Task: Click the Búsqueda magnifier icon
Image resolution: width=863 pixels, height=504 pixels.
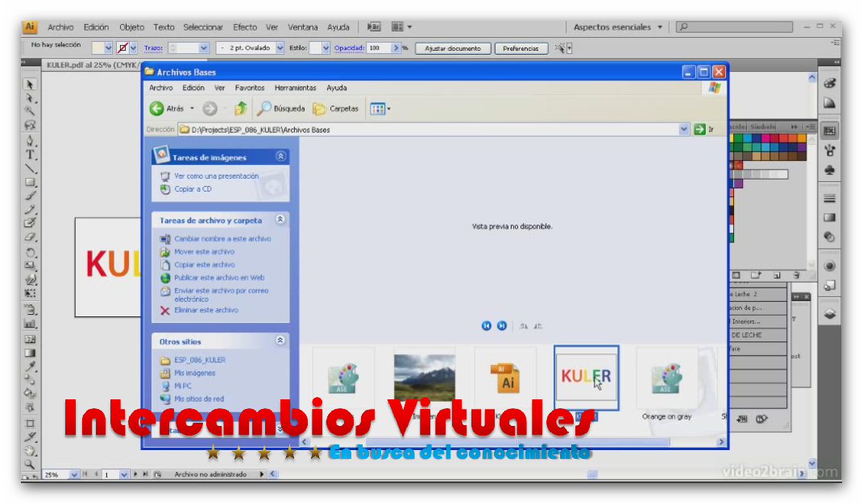Action: coord(263,108)
